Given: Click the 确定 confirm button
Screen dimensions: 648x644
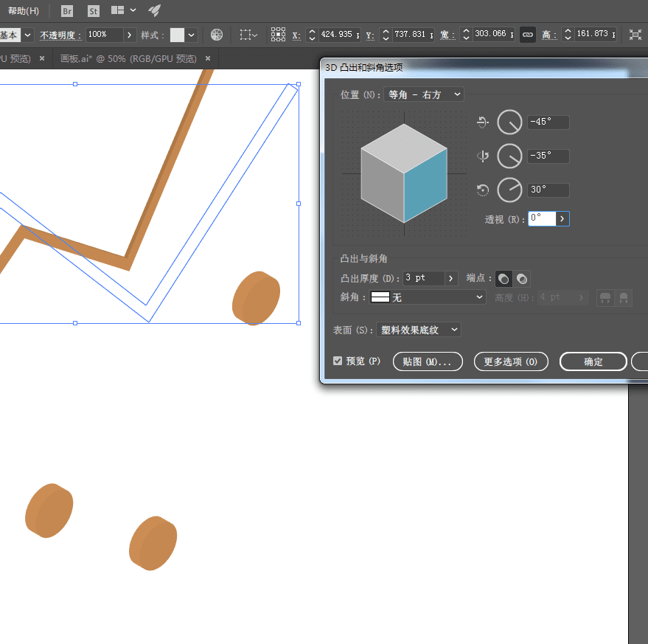Looking at the screenshot, I should click(x=593, y=361).
